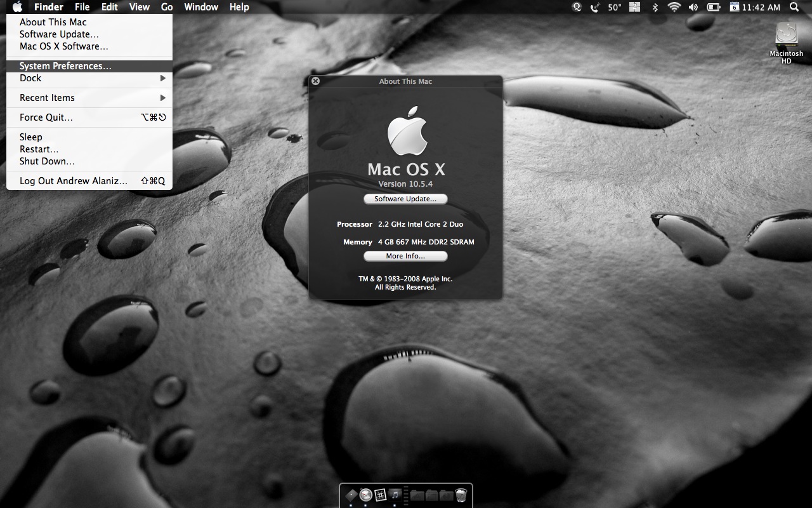Choose Log Out Andrew Alaniz…
Screen dimensions: 812x508
coord(89,181)
